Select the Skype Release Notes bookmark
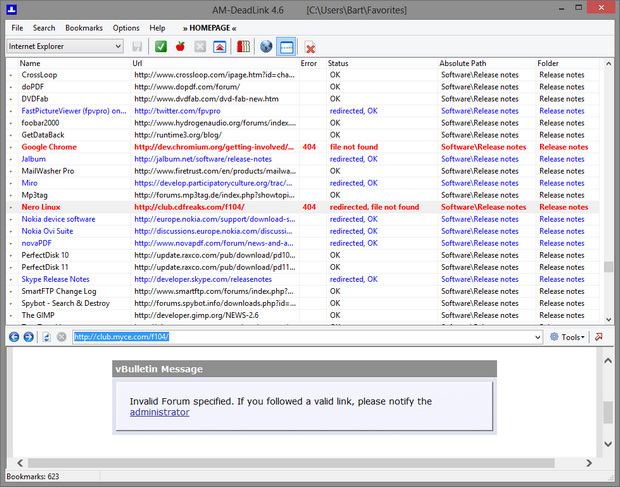Image resolution: width=620 pixels, height=487 pixels. point(55,279)
